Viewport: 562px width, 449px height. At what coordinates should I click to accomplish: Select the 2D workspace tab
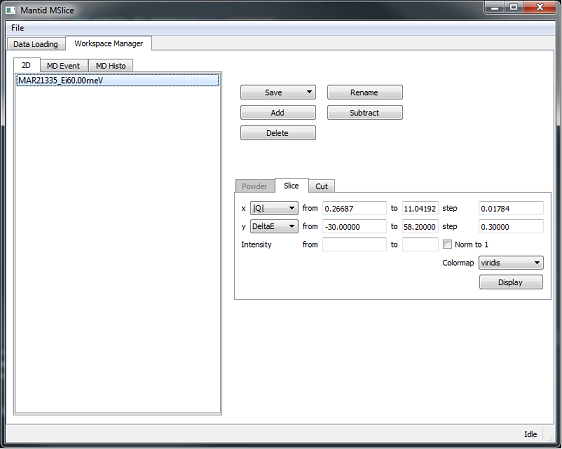[x=26, y=65]
